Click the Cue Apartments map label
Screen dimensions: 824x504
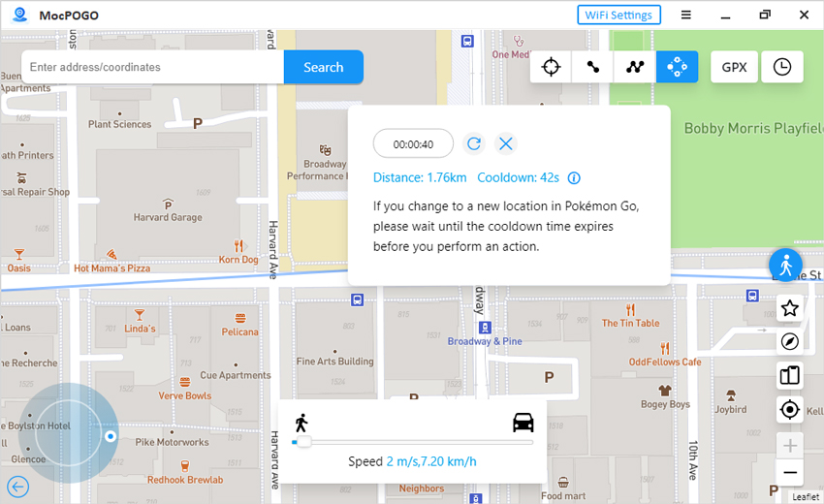(x=236, y=375)
